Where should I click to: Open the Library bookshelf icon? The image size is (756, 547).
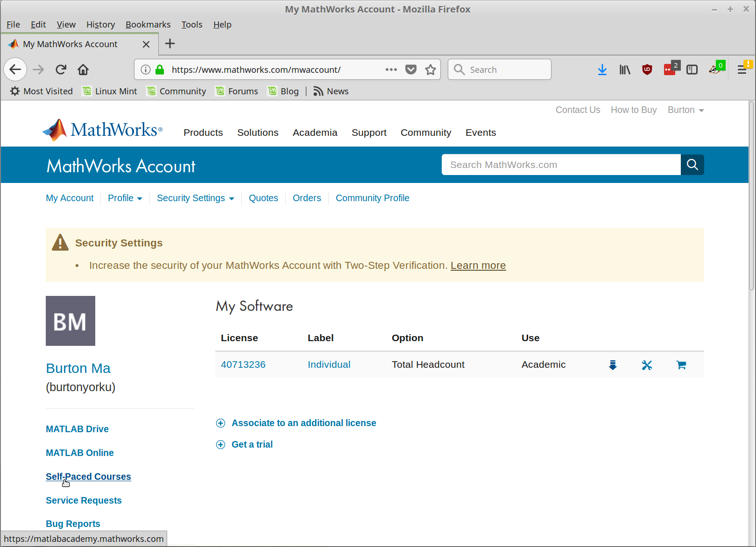(x=625, y=70)
